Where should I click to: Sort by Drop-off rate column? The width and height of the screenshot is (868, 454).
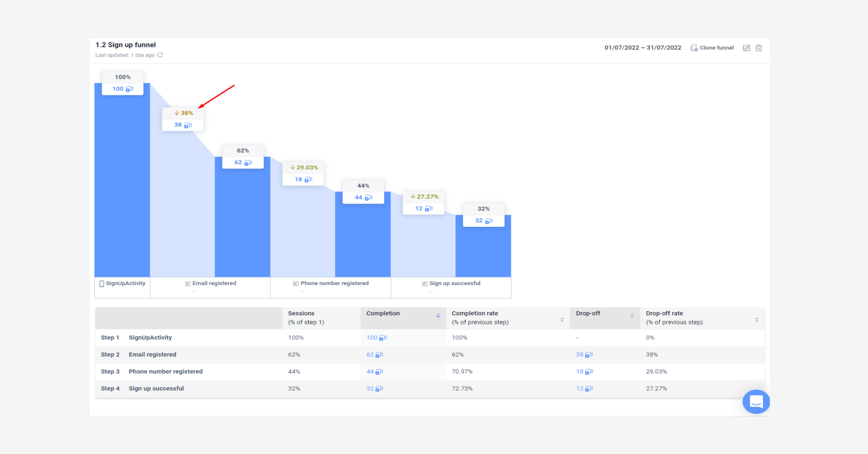click(756, 320)
